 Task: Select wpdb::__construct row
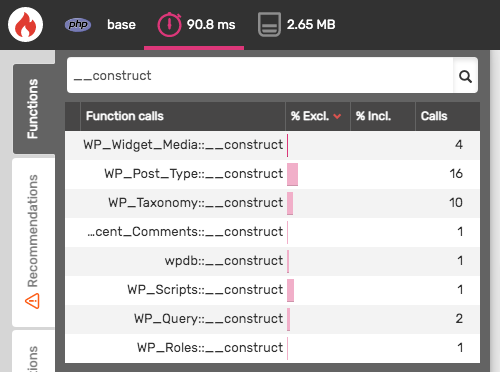click(x=273, y=261)
